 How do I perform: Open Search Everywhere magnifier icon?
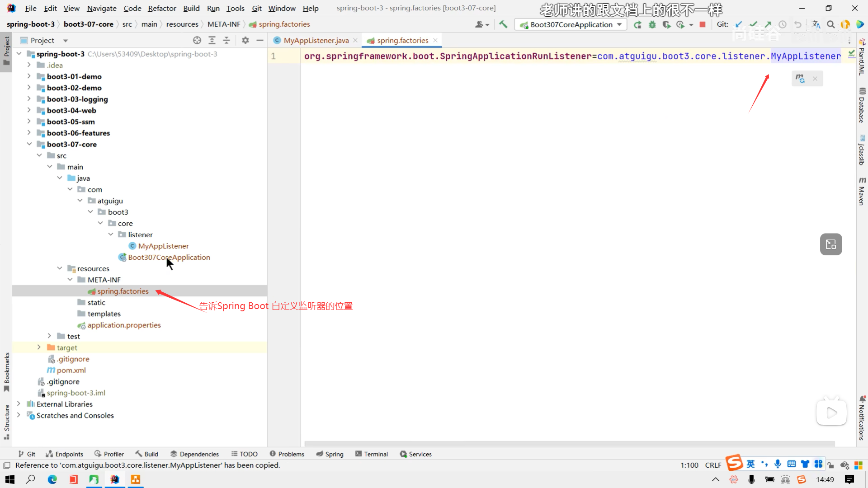tap(830, 24)
